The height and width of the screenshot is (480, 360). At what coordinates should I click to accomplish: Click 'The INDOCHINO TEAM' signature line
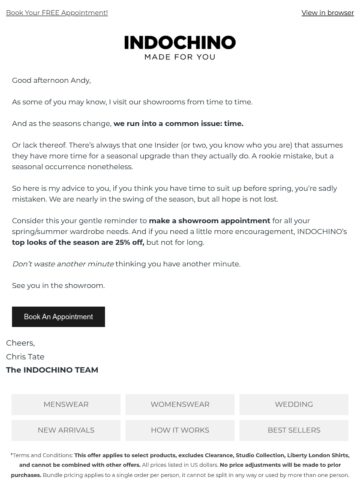coord(52,370)
